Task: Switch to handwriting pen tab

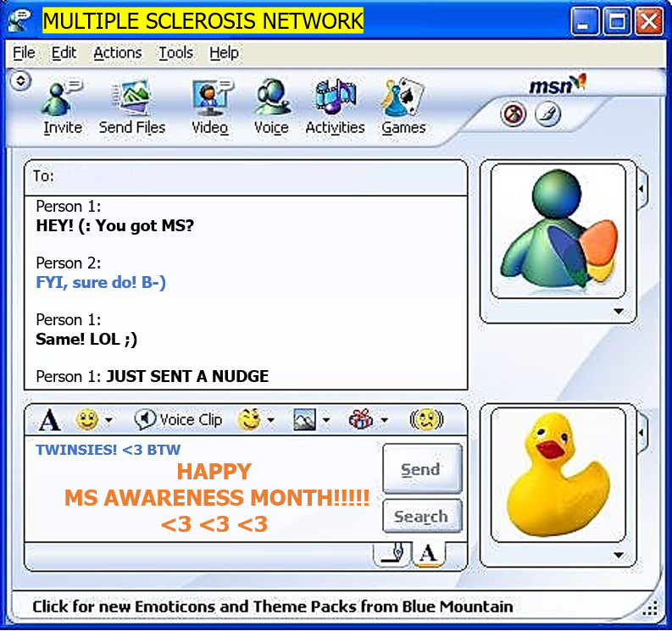Action: click(x=392, y=553)
